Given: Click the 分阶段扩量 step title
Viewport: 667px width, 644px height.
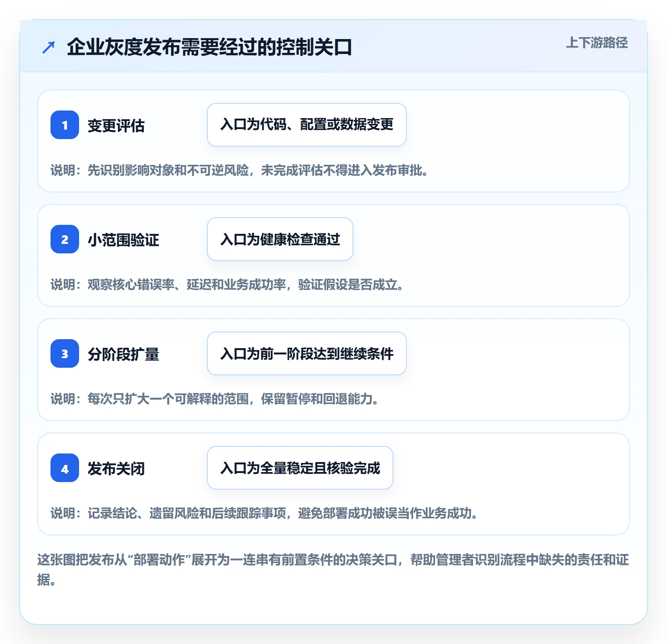Looking at the screenshot, I should coord(123,354).
